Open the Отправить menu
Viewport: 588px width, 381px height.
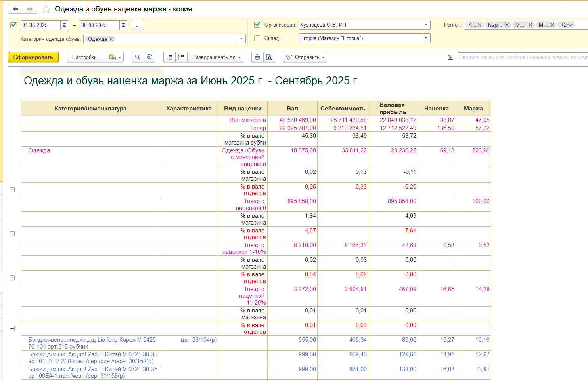(305, 57)
